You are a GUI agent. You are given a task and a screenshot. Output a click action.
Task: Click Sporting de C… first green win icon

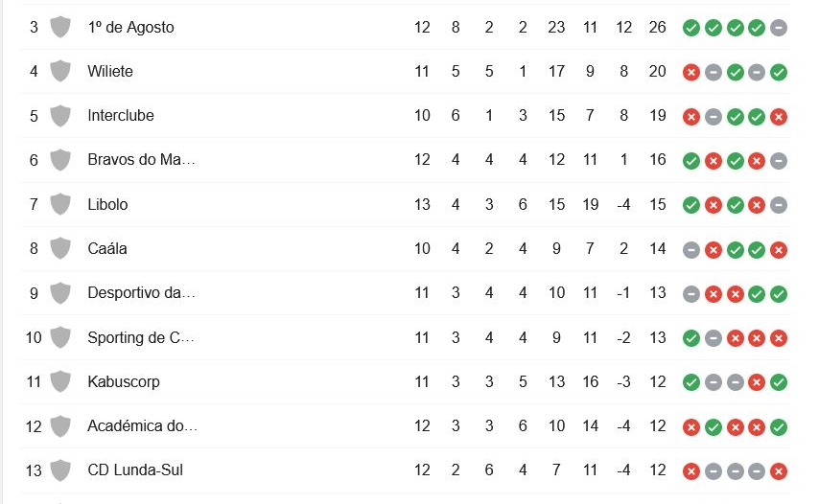tap(690, 337)
